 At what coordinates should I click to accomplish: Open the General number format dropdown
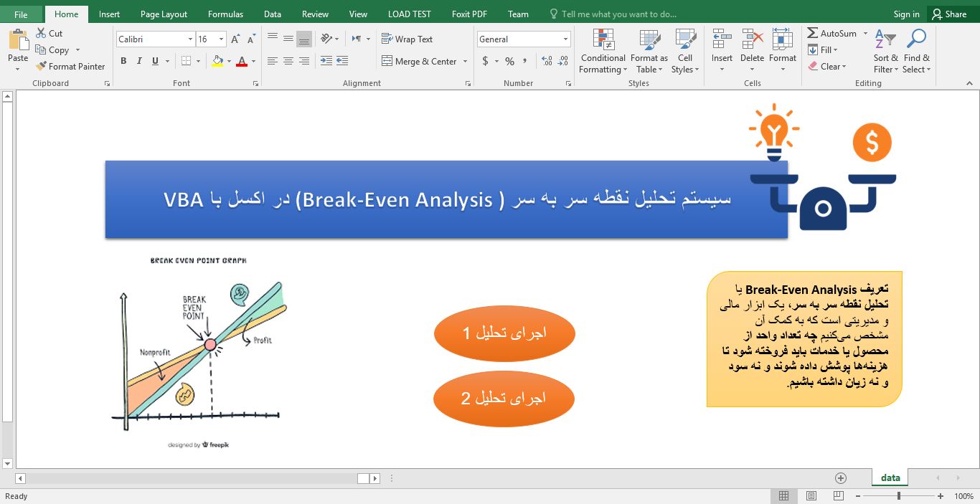click(565, 39)
